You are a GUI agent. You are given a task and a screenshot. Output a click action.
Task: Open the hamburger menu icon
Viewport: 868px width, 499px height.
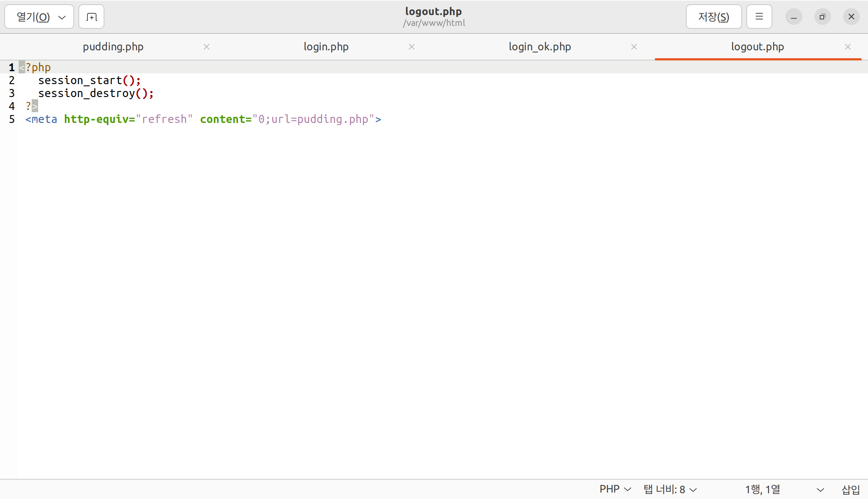coord(759,17)
